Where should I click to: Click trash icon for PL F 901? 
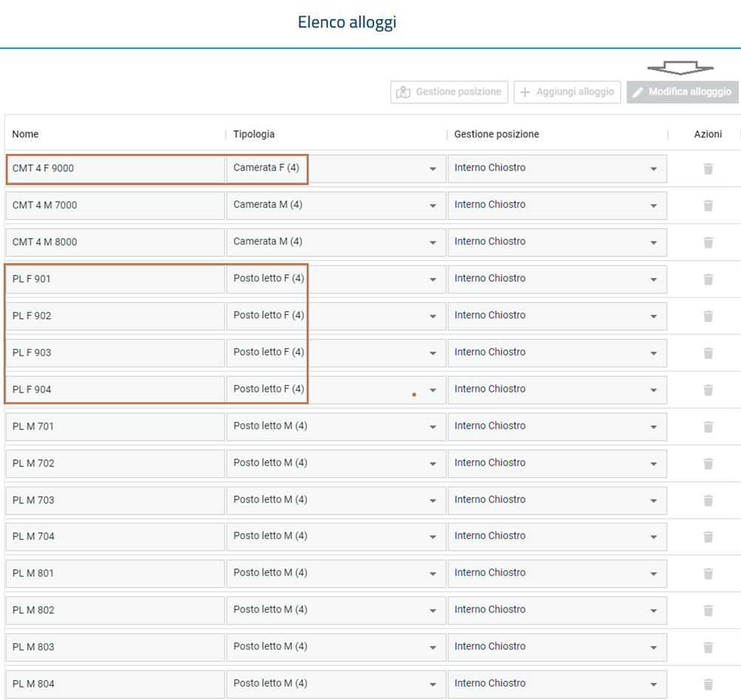coord(708,279)
